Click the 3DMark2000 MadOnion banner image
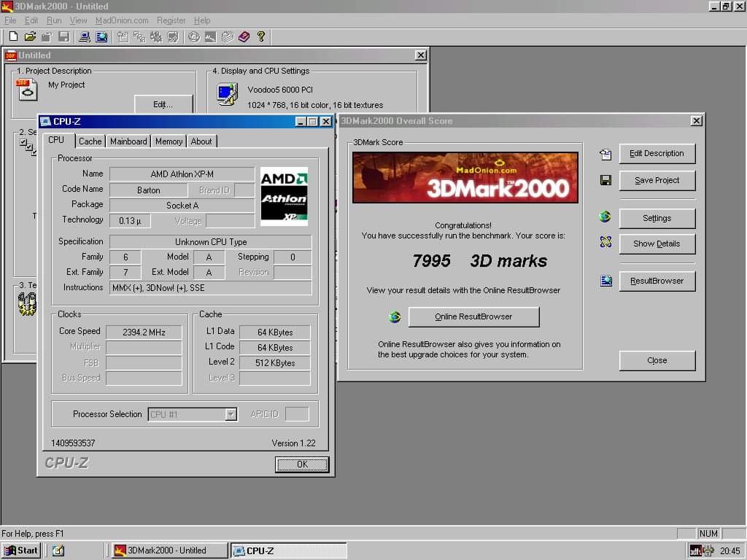 click(465, 178)
